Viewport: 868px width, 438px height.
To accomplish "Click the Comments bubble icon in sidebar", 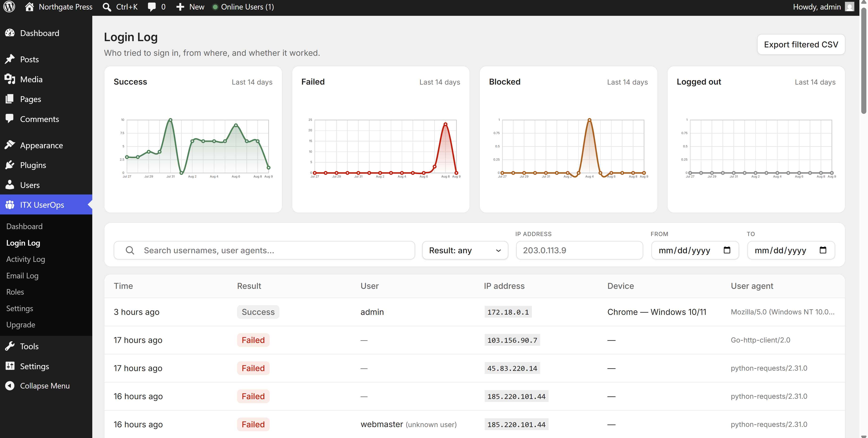I will (x=10, y=119).
